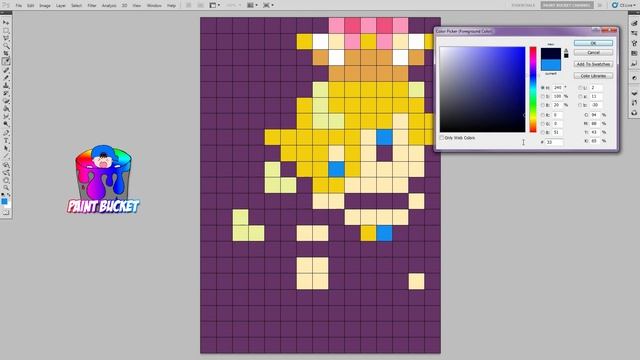Open the CS Live dropdown
The width and height of the screenshot is (640, 360).
click(x=624, y=5)
